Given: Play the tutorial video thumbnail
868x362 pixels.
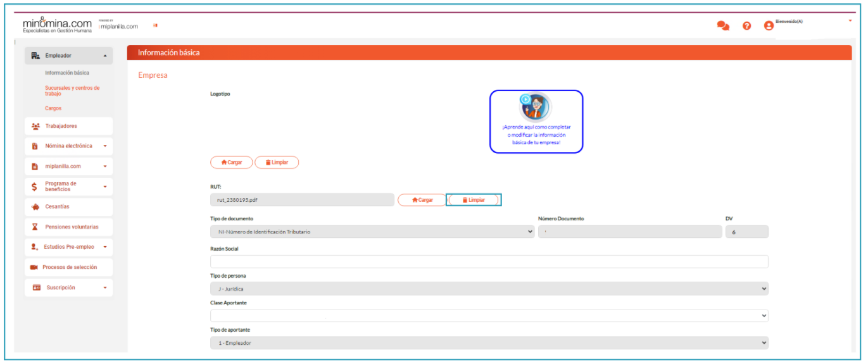Looking at the screenshot, I should [536, 106].
